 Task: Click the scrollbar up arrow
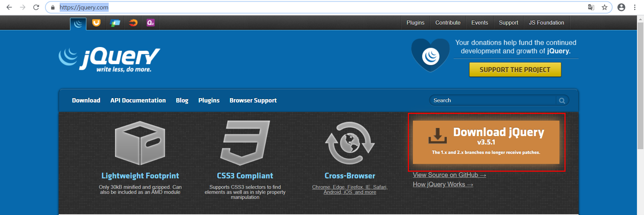(x=640, y=19)
